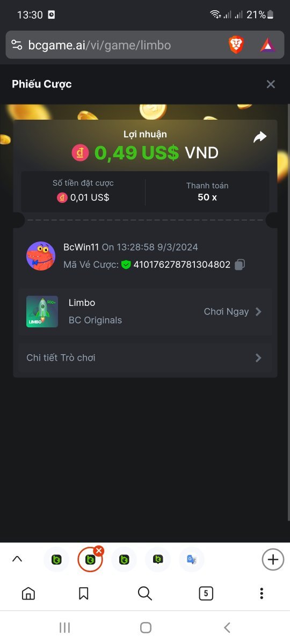Tap the green verified shield icon
290x644 pixels.
[126, 265]
